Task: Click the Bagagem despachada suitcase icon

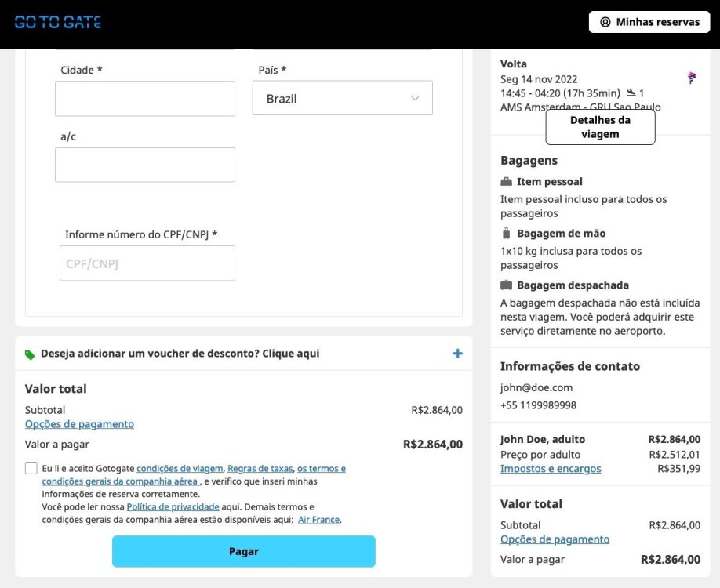Action: pyautogui.click(x=506, y=285)
